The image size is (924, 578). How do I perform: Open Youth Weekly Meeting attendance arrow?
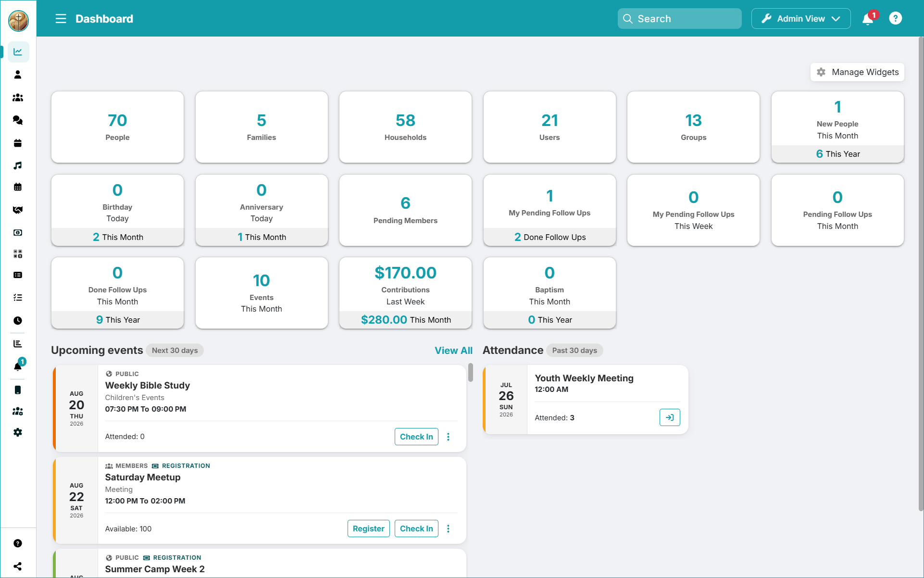pos(670,417)
